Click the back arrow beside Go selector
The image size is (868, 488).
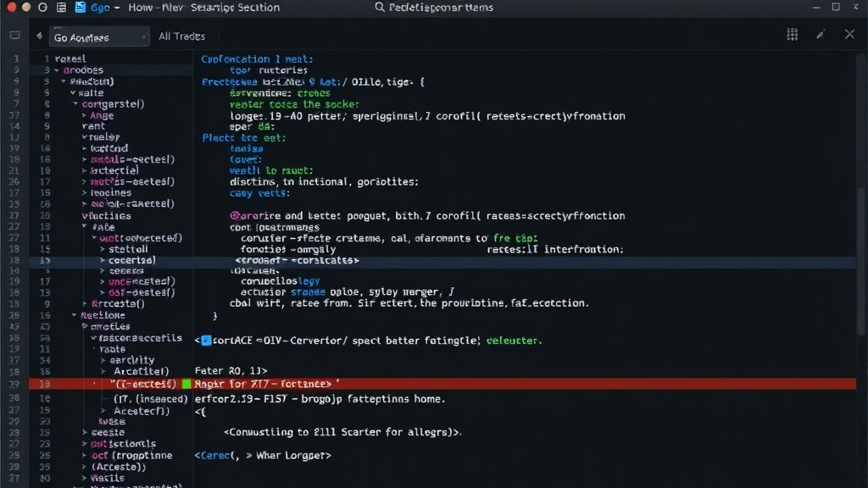point(39,36)
